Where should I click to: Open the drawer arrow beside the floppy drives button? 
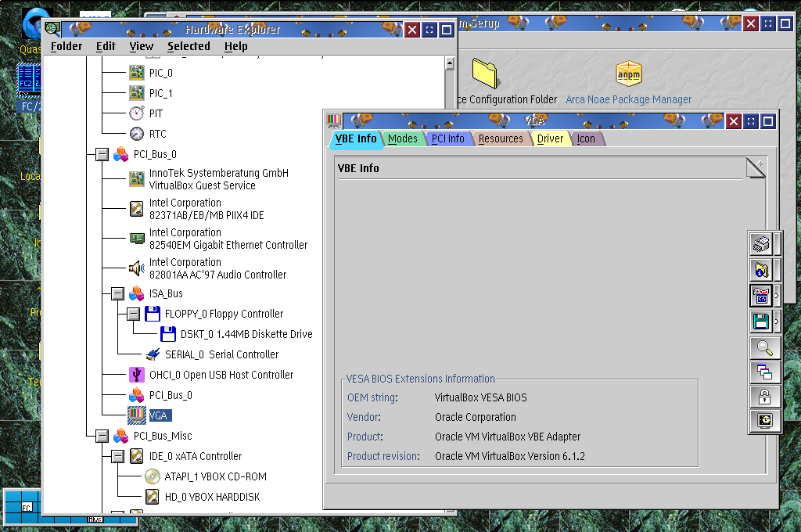[777, 322]
